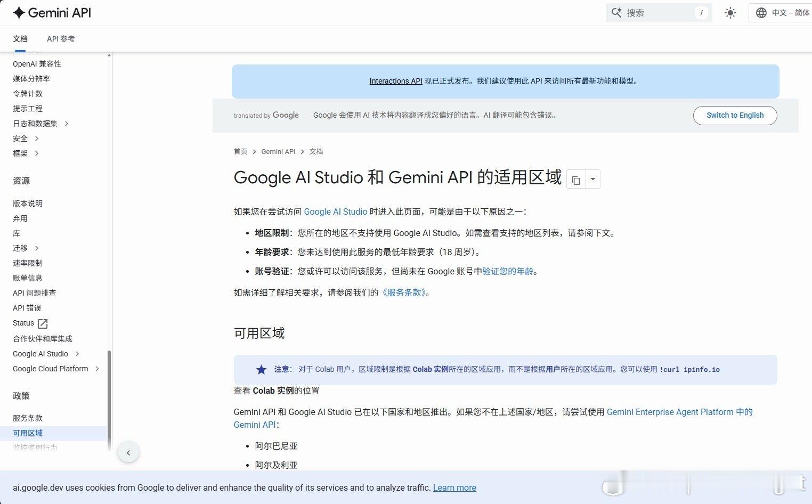Open the dropdown arrow beside copy icon
The width and height of the screenshot is (812, 504).
[x=593, y=180]
